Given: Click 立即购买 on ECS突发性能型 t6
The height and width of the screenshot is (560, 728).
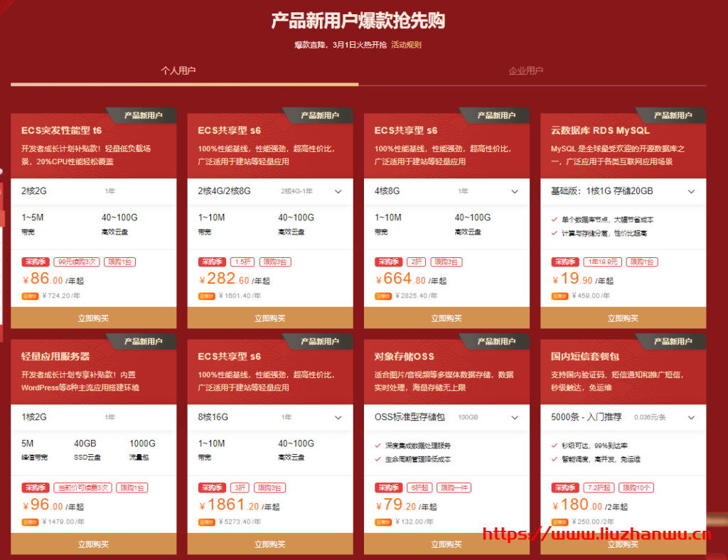Looking at the screenshot, I should point(94,318).
